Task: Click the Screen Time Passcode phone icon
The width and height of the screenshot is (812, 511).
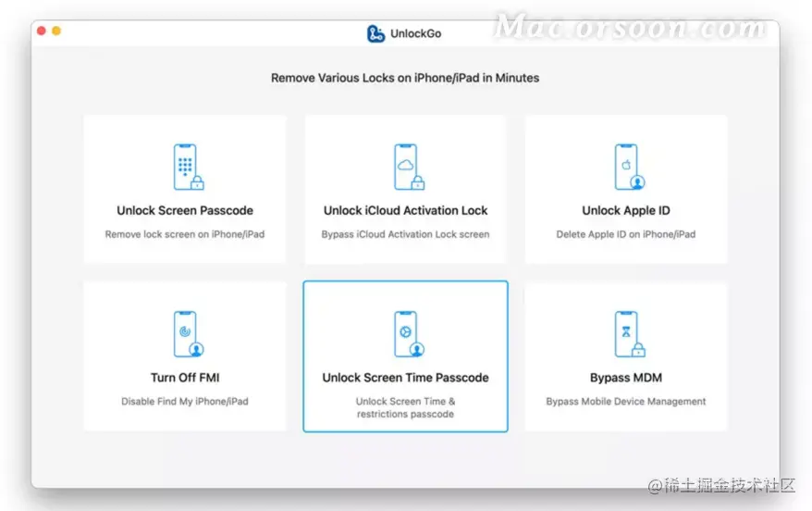Action: pyautogui.click(x=409, y=334)
